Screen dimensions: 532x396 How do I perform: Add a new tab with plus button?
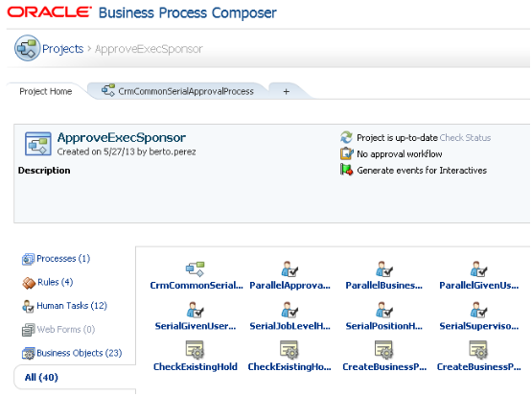click(x=287, y=92)
